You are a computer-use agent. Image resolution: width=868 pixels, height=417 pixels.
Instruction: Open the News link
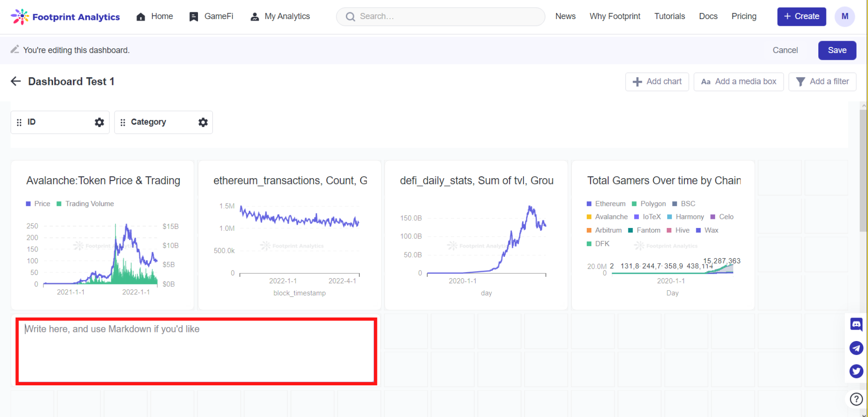click(565, 16)
